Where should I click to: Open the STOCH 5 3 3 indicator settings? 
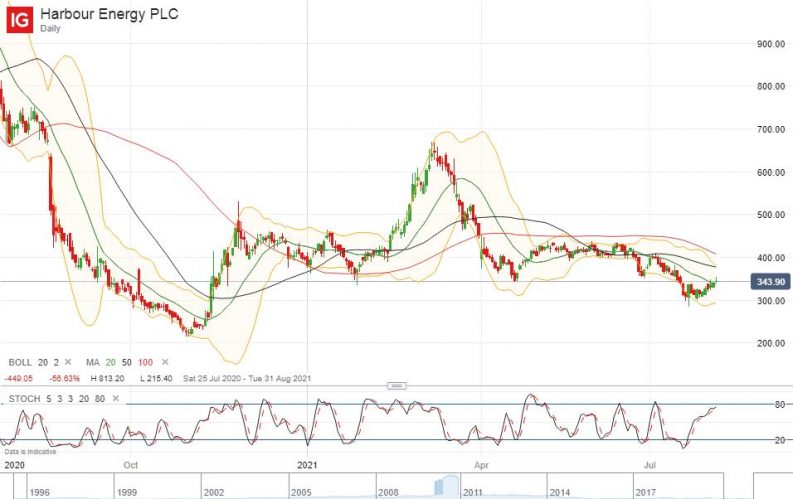(x=50, y=399)
